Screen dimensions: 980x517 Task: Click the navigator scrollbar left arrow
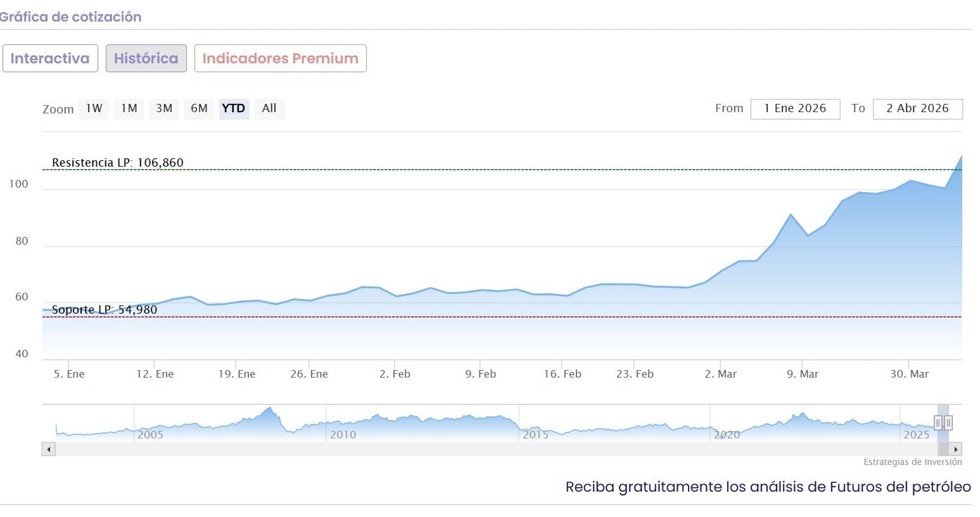tap(49, 449)
